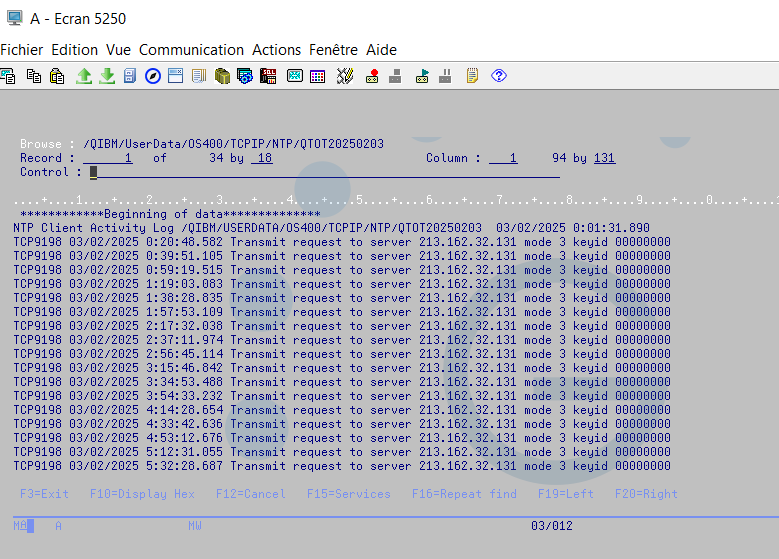This screenshot has width=779, height=559.
Task: Select the log line timestamped 3:15:46.842
Action: pyautogui.click(x=342, y=368)
